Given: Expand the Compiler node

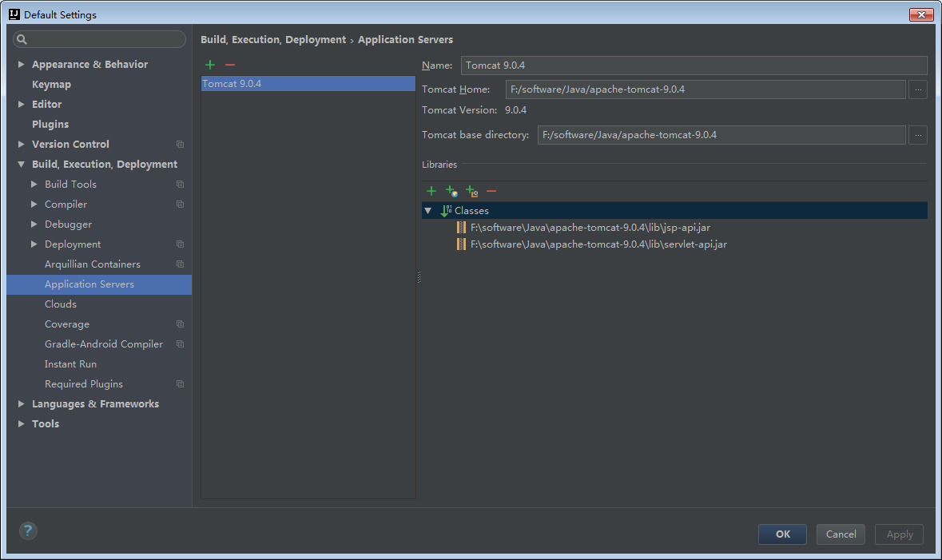Looking at the screenshot, I should click(34, 205).
